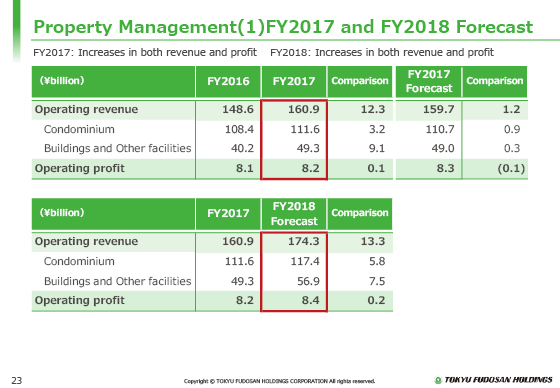Select the value 111.6 next to 108.4
Screen dimensions: 560x388
(305, 129)
